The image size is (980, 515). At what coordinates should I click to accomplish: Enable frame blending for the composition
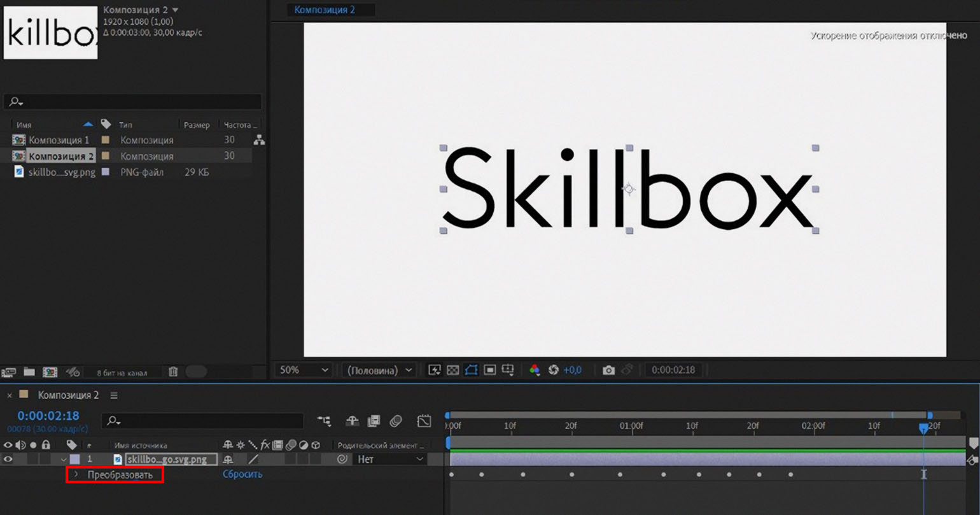pos(374,421)
